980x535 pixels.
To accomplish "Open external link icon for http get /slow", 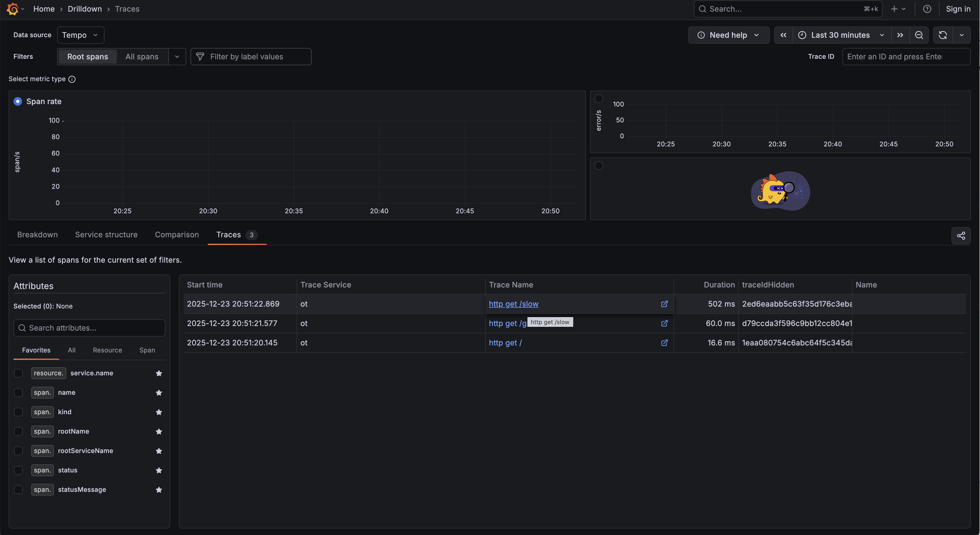I will 664,304.
